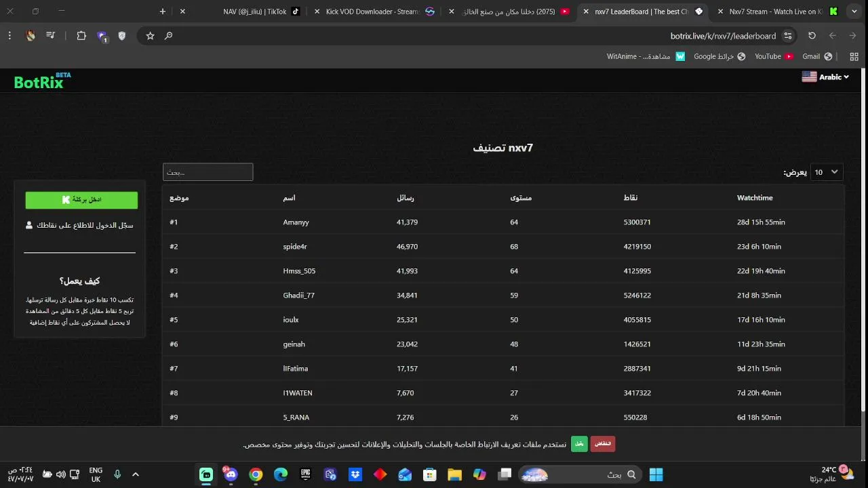868x488 pixels.
Task: Click the name ioulx in row #5
Action: coord(291,320)
